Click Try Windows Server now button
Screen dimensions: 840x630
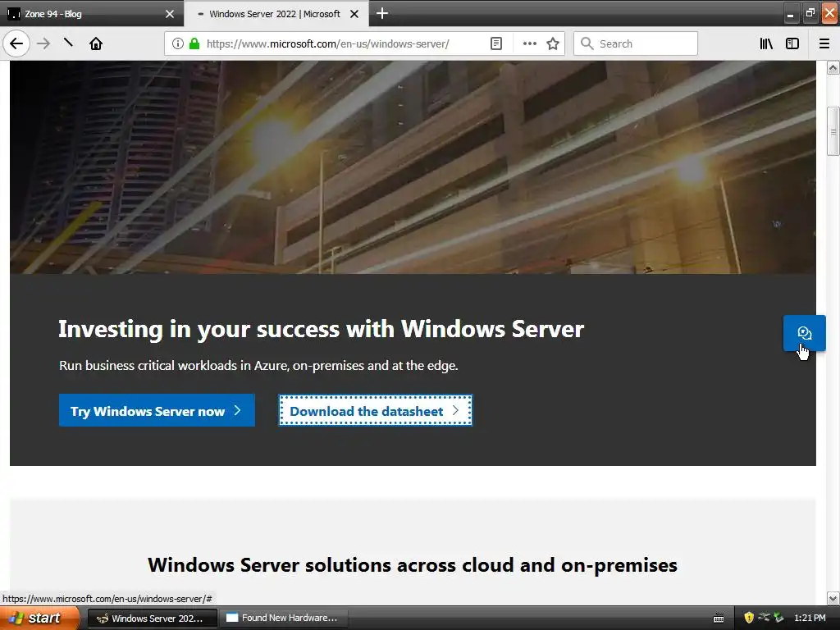[157, 410]
